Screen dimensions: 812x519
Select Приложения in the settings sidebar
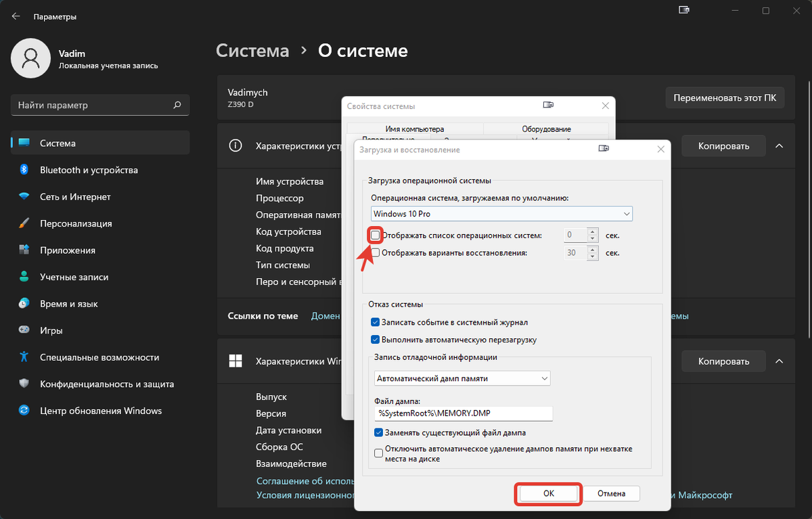(x=100, y=250)
